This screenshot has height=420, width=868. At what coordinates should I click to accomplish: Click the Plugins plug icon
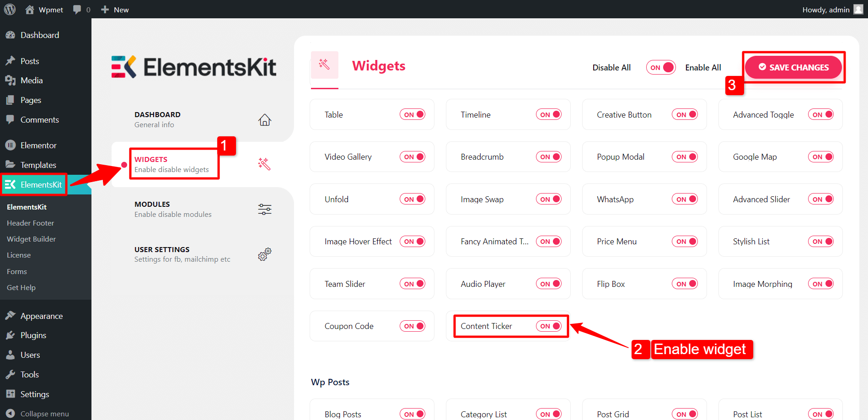pos(11,335)
